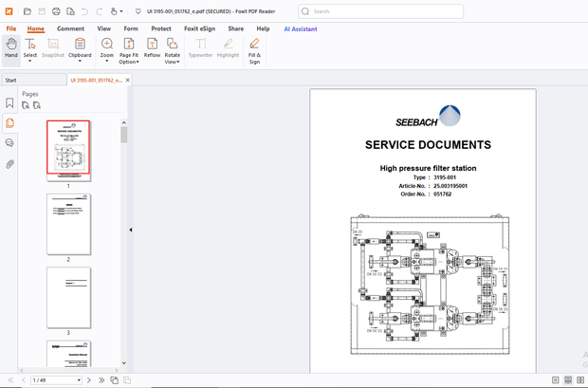This screenshot has height=388, width=588.
Task: Collapse the Pages navigation panel
Action: tap(130, 230)
